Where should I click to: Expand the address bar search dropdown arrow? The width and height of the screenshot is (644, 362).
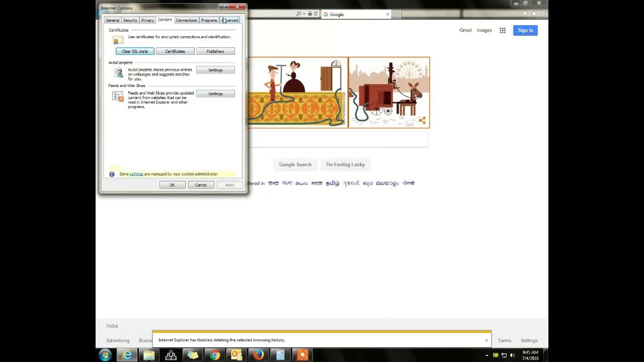[304, 14]
